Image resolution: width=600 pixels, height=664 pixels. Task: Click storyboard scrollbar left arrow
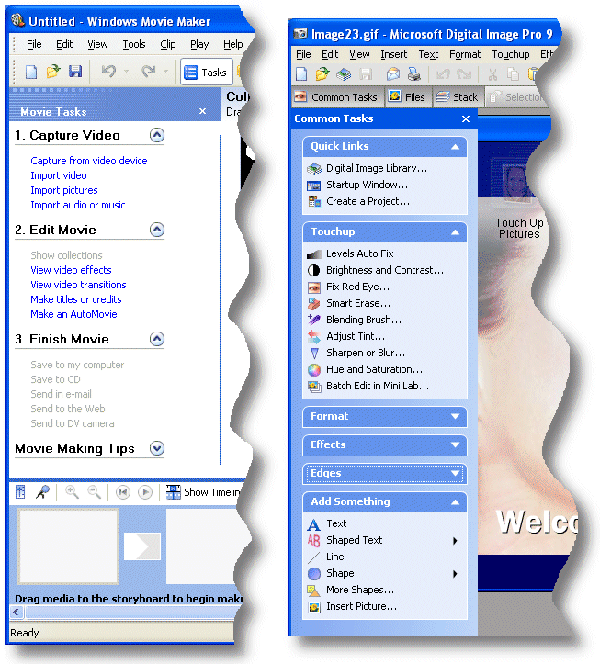(16, 612)
